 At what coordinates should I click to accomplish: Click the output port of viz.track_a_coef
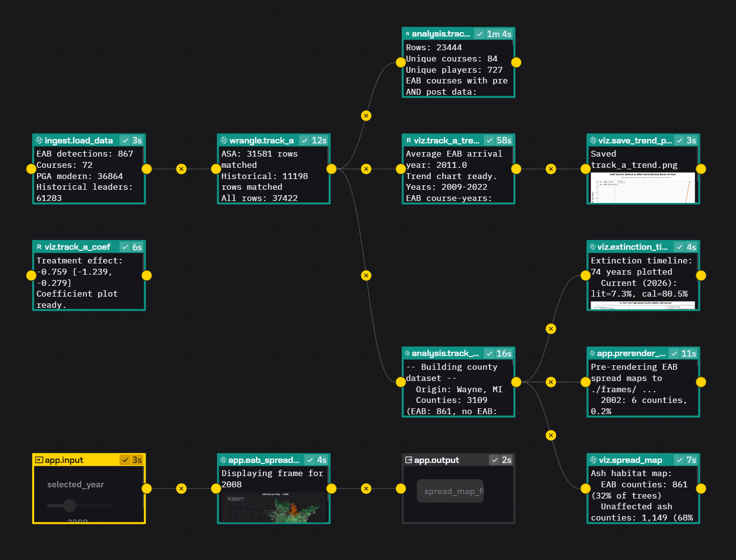pos(147,276)
